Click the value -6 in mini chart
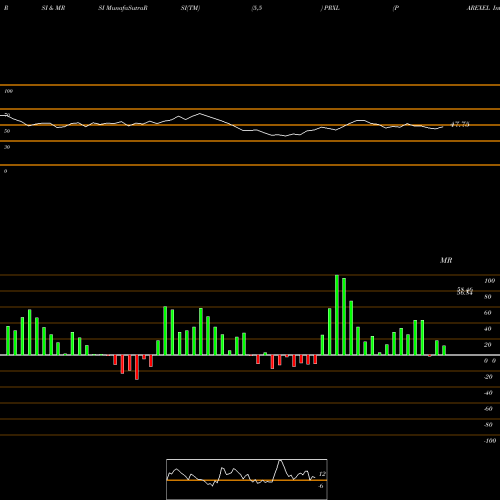The image size is (500, 500). coord(321,486)
